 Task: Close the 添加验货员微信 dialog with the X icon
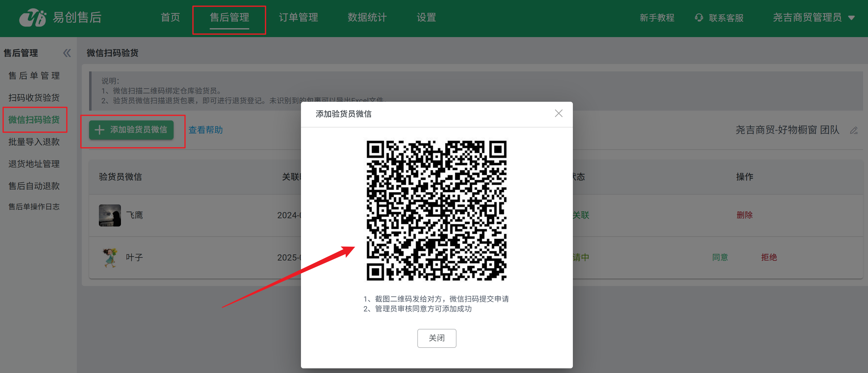[558, 114]
